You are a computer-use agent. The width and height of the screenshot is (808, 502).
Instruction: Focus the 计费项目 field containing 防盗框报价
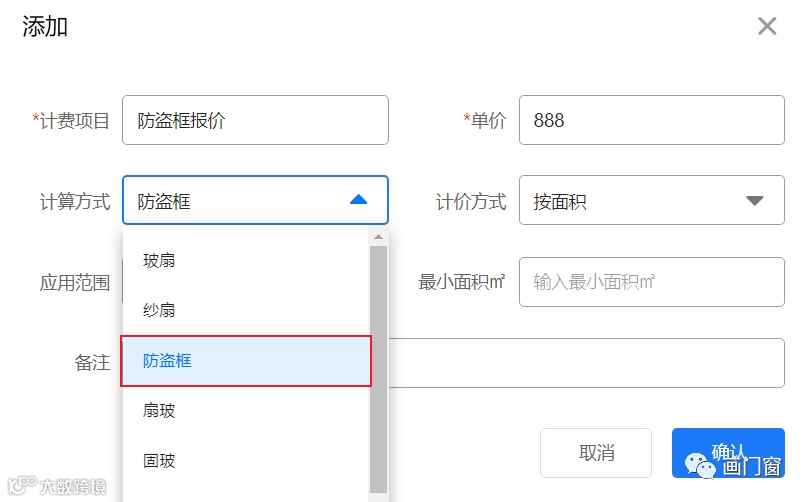click(x=255, y=120)
